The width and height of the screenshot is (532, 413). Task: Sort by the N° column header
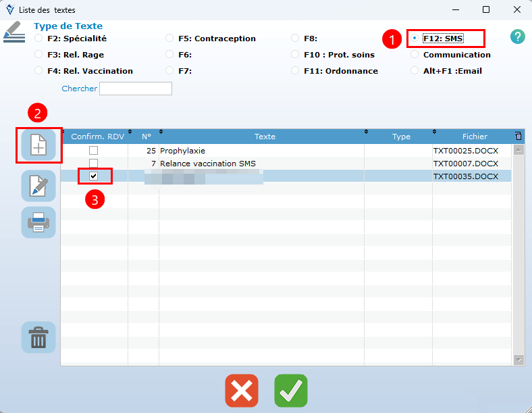(147, 136)
